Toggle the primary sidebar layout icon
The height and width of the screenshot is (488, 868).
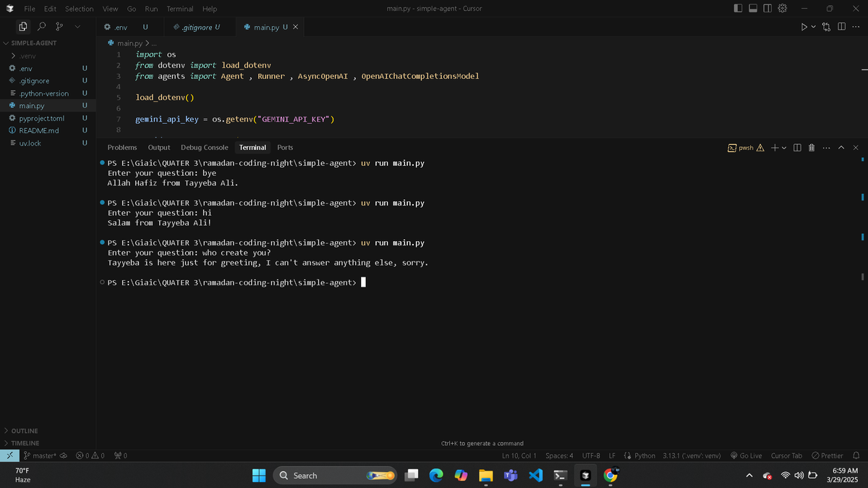pos(738,9)
